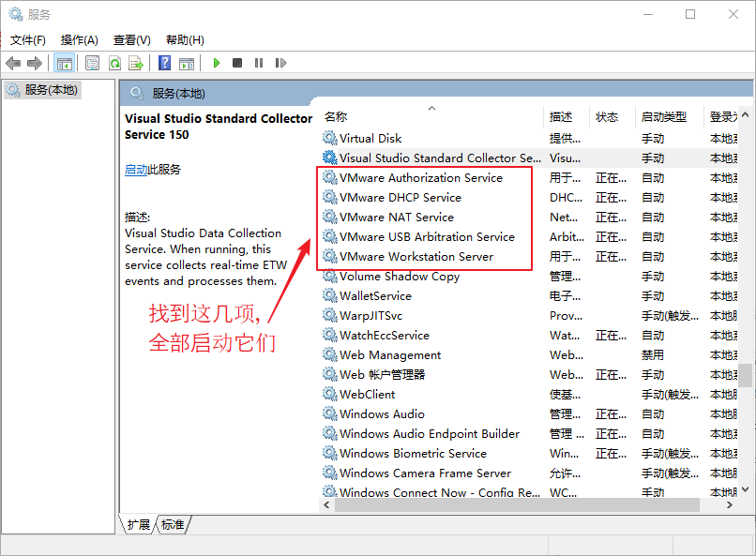Click the vertical scrollbar down arrow
The image size is (756, 556).
tap(746, 490)
